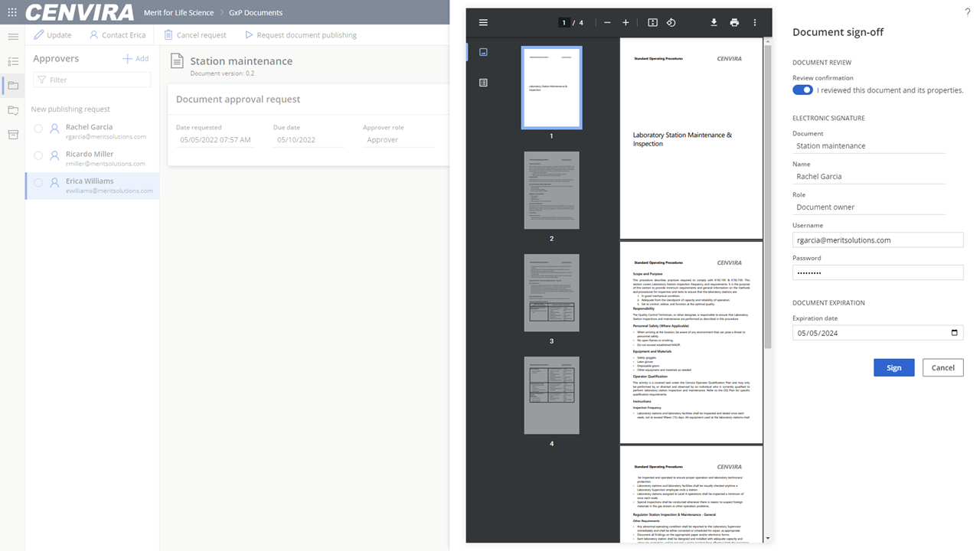Navigate to Merit for Life Science breadcrumb
Screen dimensions: 980x551
click(178, 12)
